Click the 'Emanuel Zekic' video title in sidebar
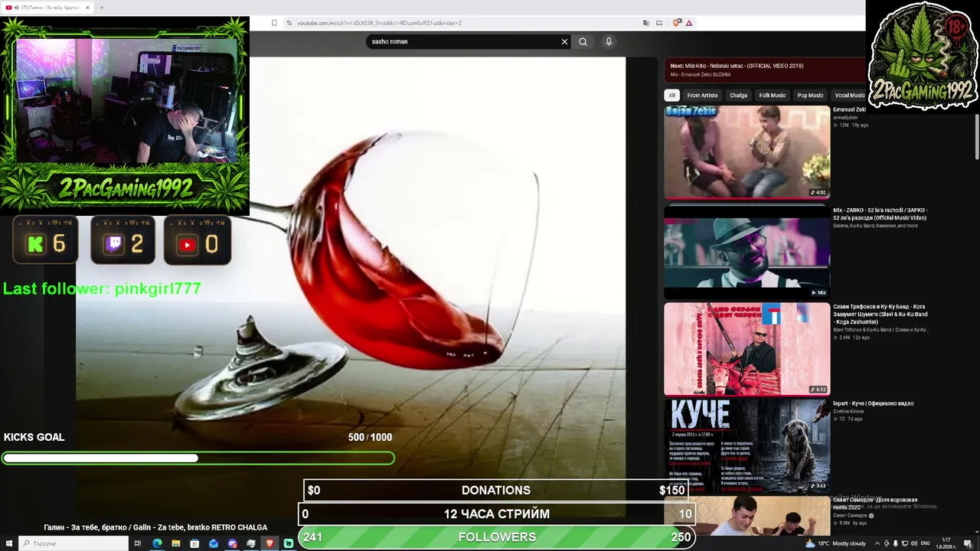Image resolution: width=980 pixels, height=551 pixels. click(x=849, y=109)
